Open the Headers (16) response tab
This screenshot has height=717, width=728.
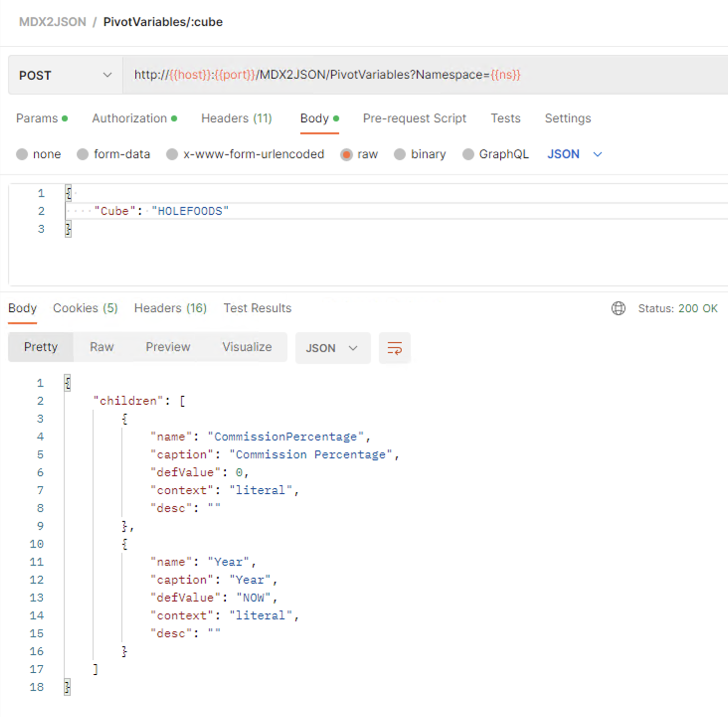click(171, 308)
